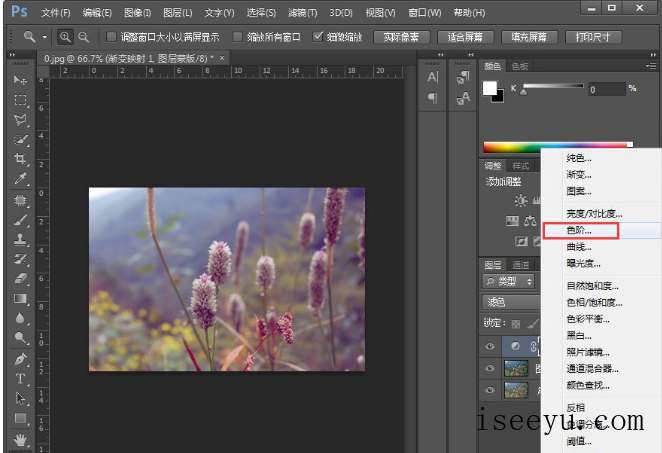Add a Brightness/Contrast adjustment via sun icon

[521, 200]
